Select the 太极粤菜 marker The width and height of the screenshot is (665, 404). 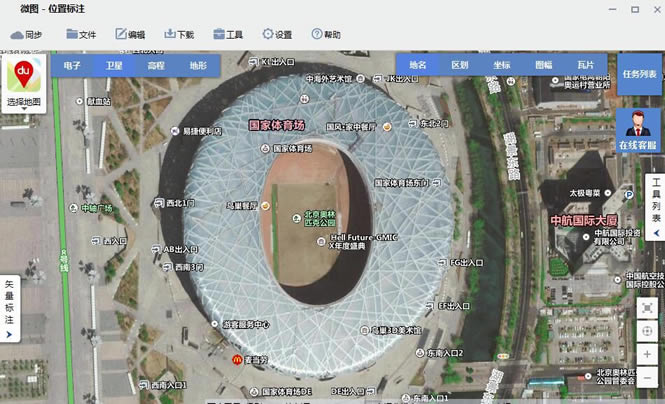click(608, 193)
